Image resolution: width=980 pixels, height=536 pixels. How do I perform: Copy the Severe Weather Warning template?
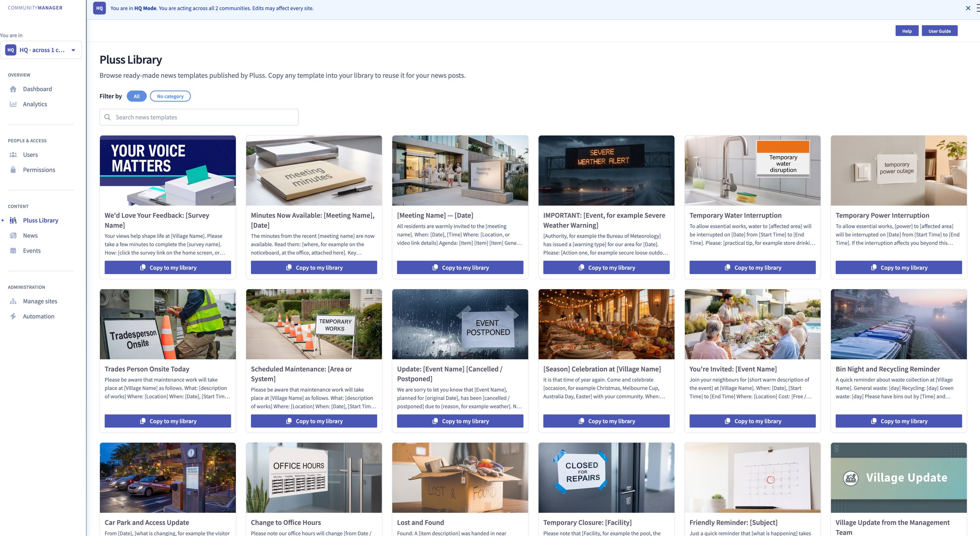[606, 267]
